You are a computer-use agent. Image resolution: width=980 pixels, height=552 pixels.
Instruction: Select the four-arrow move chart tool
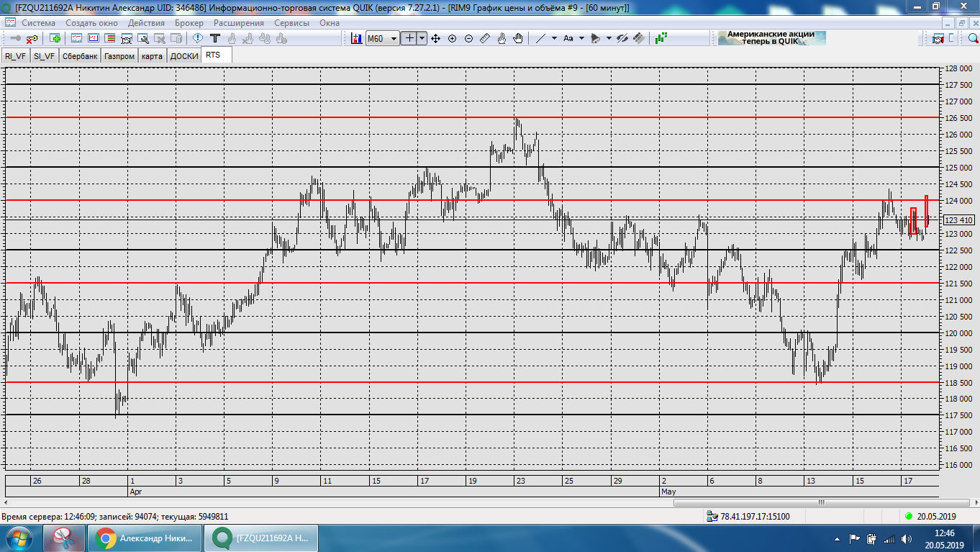click(x=435, y=38)
